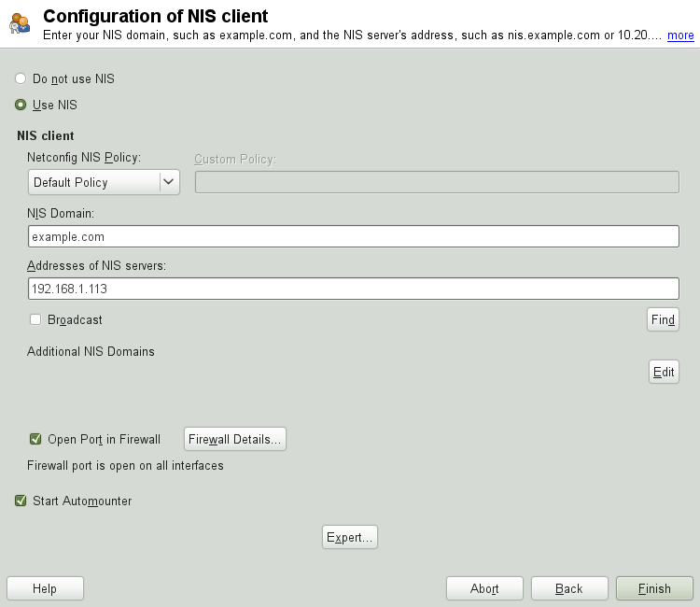The width and height of the screenshot is (700, 607).
Task: Toggle the Broadcast checkbox
Action: point(35,319)
